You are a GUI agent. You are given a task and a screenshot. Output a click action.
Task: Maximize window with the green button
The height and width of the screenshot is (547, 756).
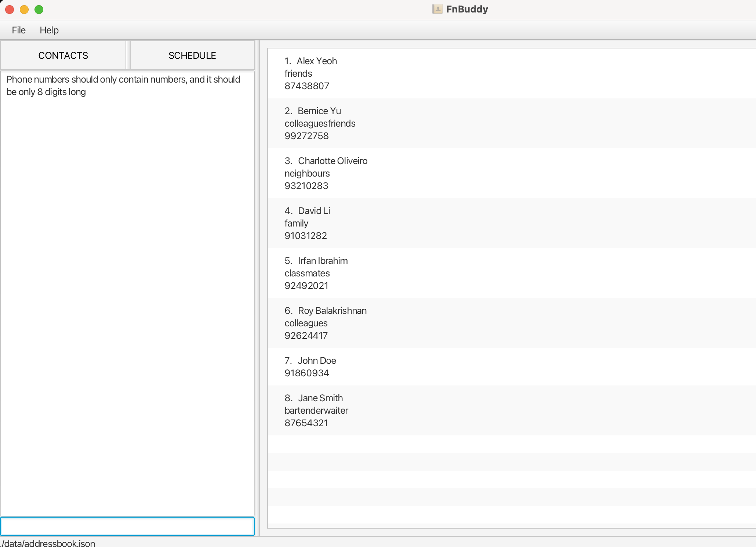click(39, 10)
